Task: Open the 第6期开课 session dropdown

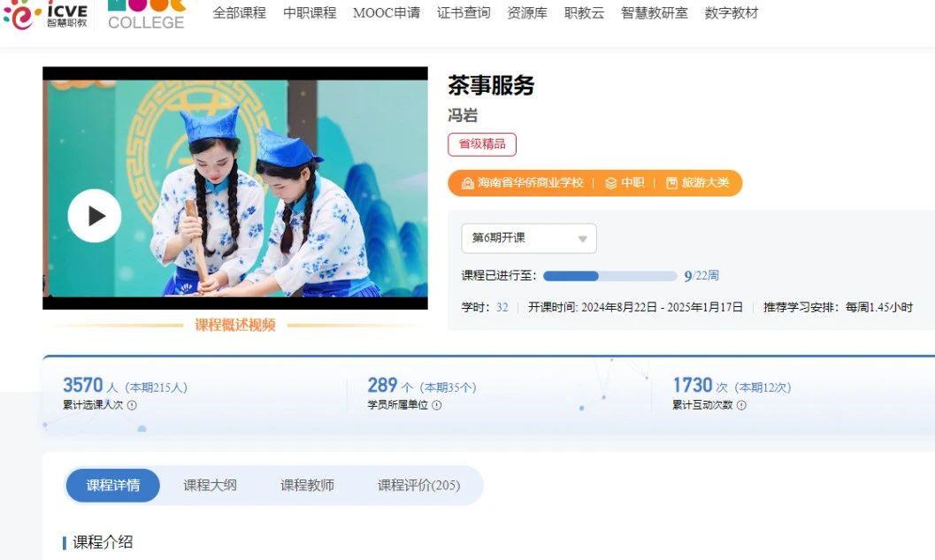Action: [x=528, y=238]
